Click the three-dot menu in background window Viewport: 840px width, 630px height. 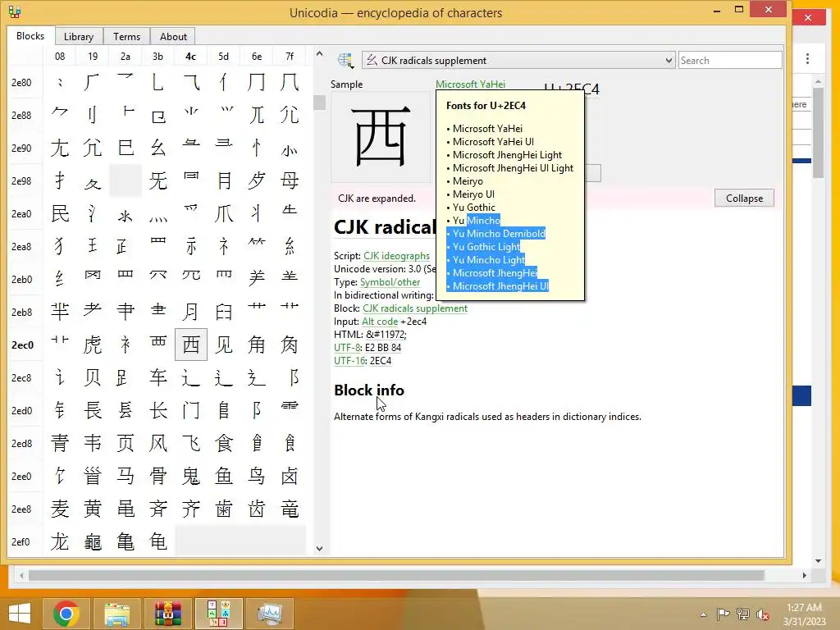click(x=807, y=58)
